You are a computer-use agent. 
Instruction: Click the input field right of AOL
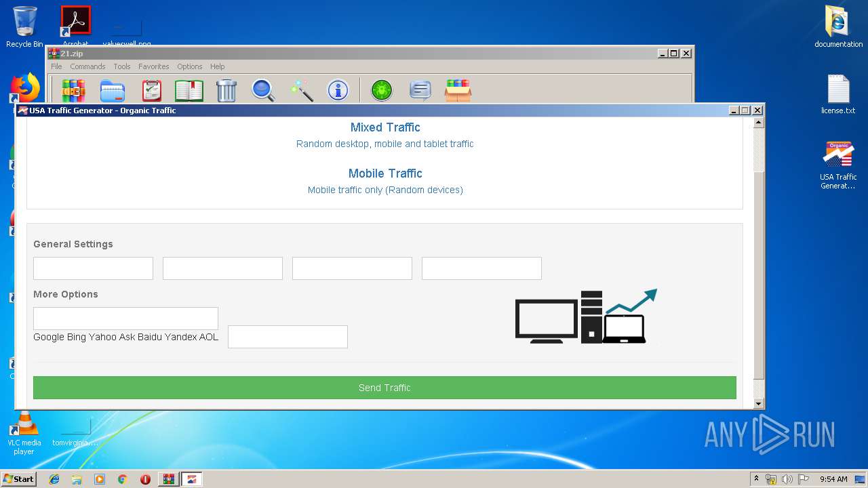(288, 337)
